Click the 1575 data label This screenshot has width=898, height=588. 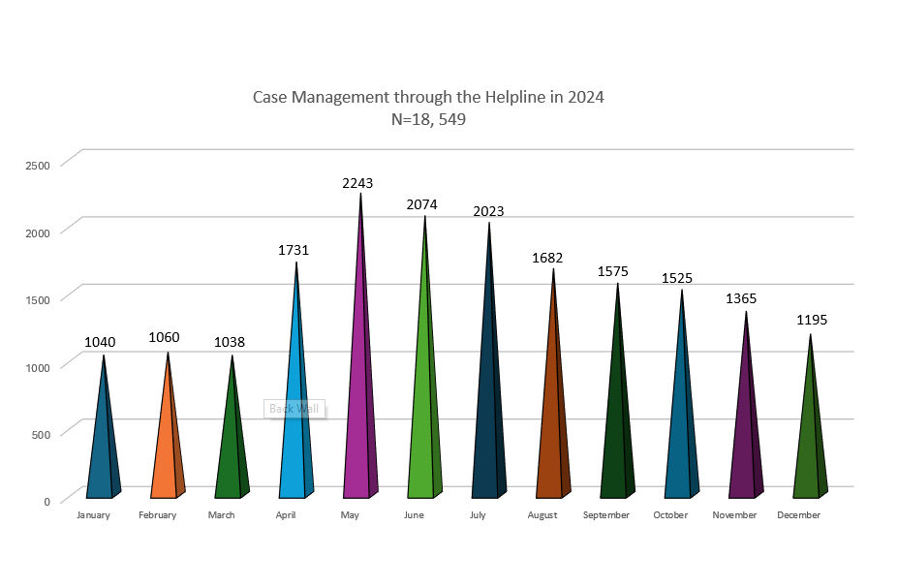point(613,271)
